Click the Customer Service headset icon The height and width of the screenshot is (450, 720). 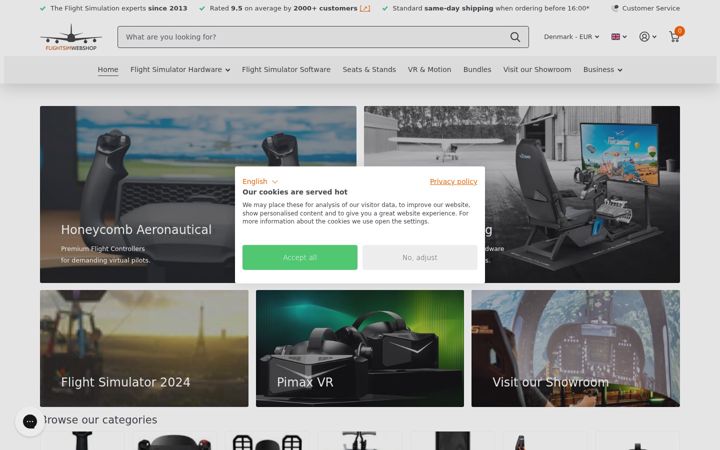click(615, 8)
